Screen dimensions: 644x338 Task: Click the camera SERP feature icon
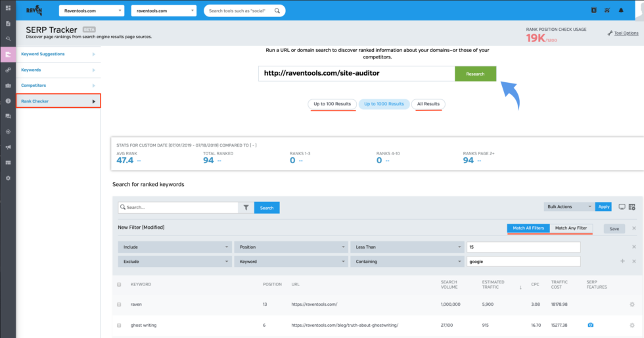point(590,326)
